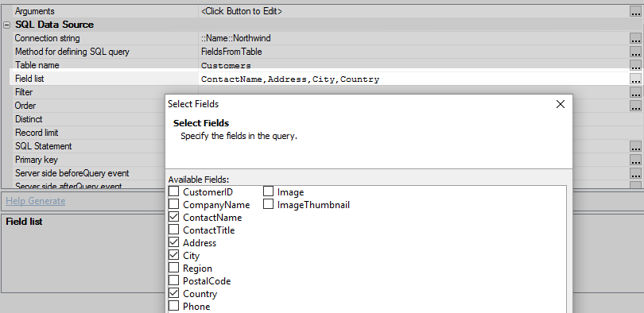Open the Order row ellipsis button
Screen dimensions: 644x313
tap(635, 106)
